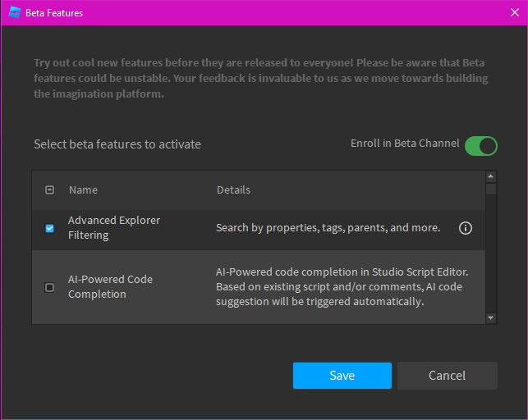Click the scroll down arrow in features list
Viewport: 528px width, 420px height.
[491, 317]
